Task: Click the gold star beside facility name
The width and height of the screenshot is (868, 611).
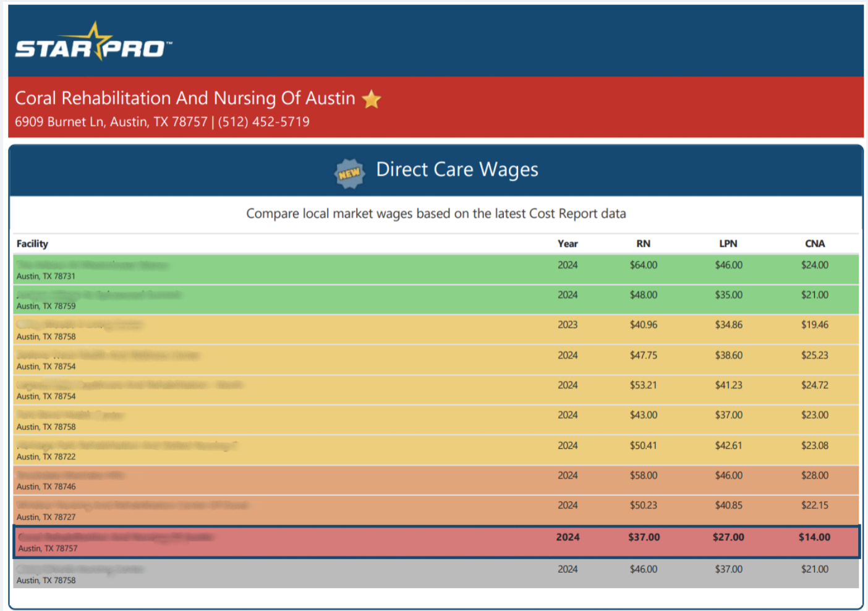Action: 372,99
